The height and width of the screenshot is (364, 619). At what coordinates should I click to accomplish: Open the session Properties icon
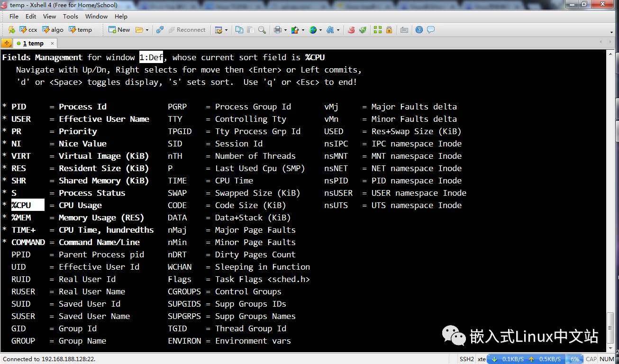pos(218,30)
